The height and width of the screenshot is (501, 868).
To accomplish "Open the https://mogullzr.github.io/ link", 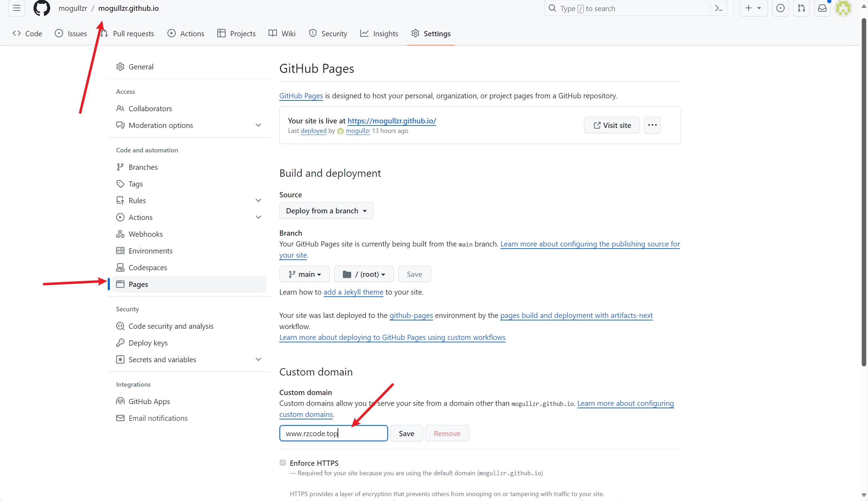I will [x=392, y=121].
